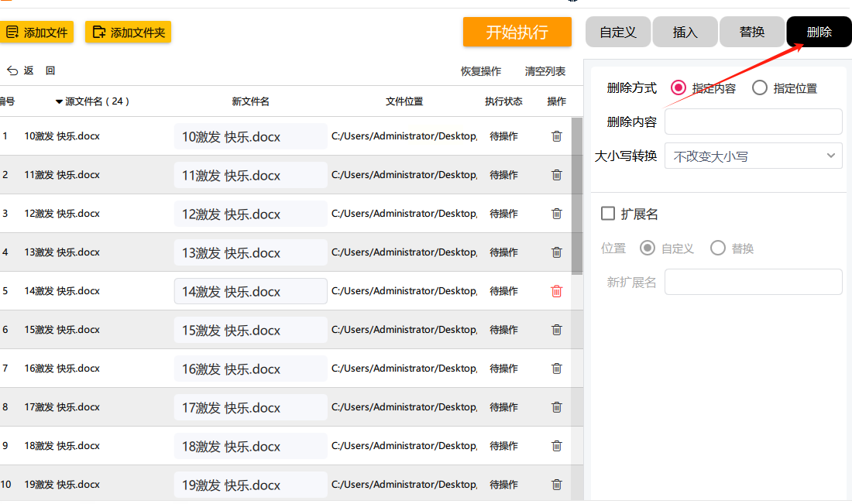This screenshot has height=504, width=852.
Task: Click the 新文件名 column header
Action: pos(250,101)
